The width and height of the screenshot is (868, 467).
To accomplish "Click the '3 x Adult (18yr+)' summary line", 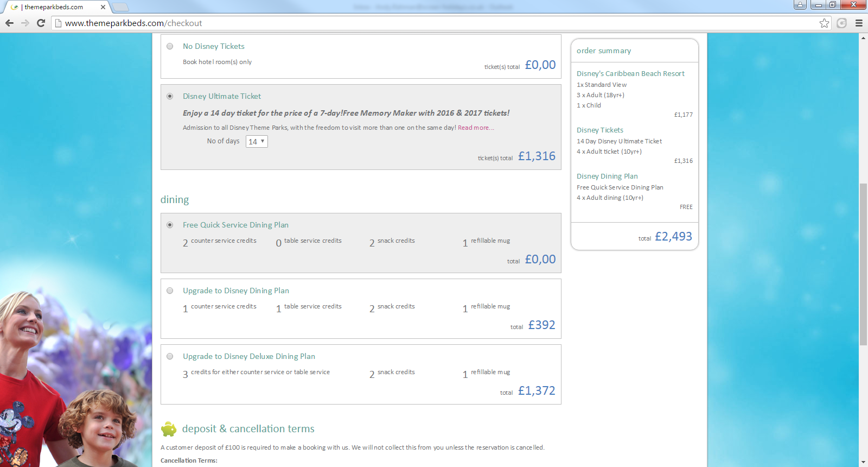I will point(601,95).
